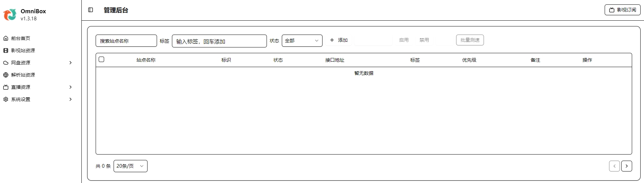Click the cloud icon beside 网盘资源
The height and width of the screenshot is (183, 644).
pos(6,63)
